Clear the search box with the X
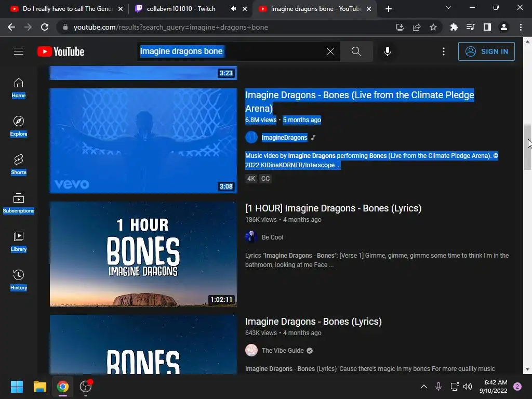Screen dimensions: 532x399 pyautogui.click(x=330, y=51)
